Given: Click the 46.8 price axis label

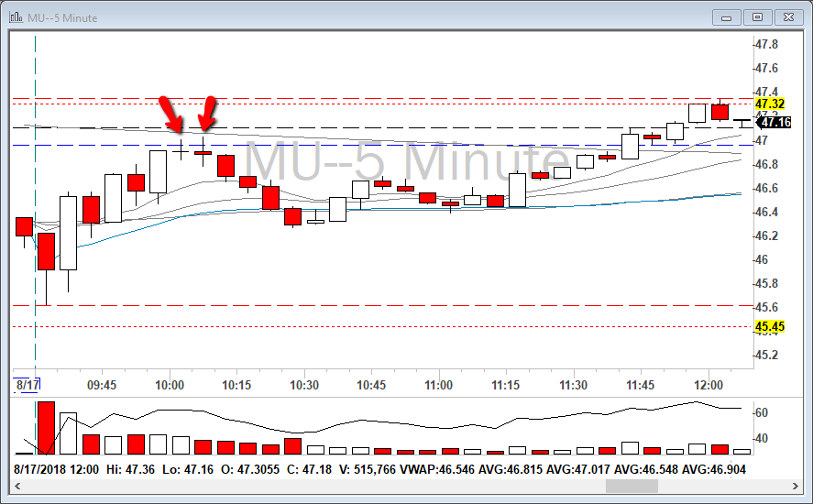Looking at the screenshot, I should click(766, 164).
